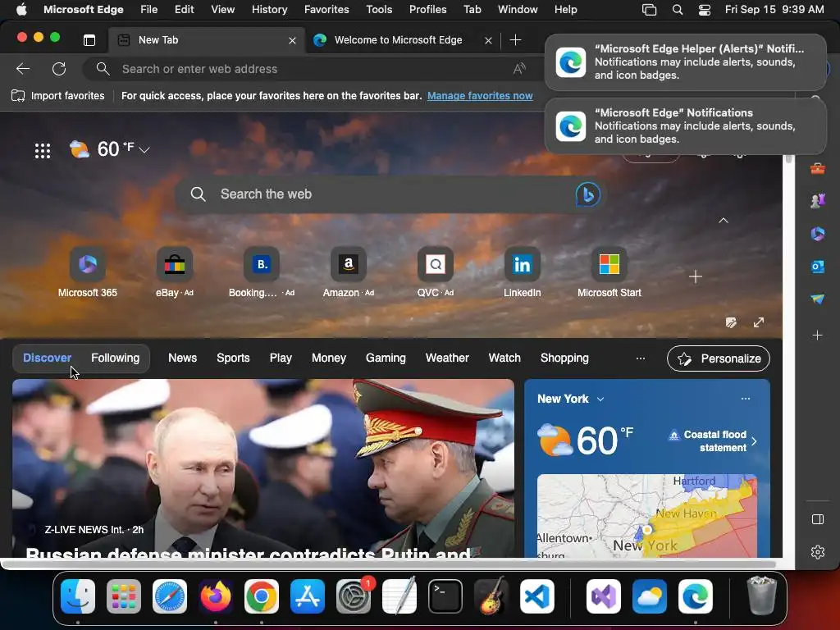840x630 pixels.
Task: Customize sidebar with the plus icon
Action: coord(818,336)
